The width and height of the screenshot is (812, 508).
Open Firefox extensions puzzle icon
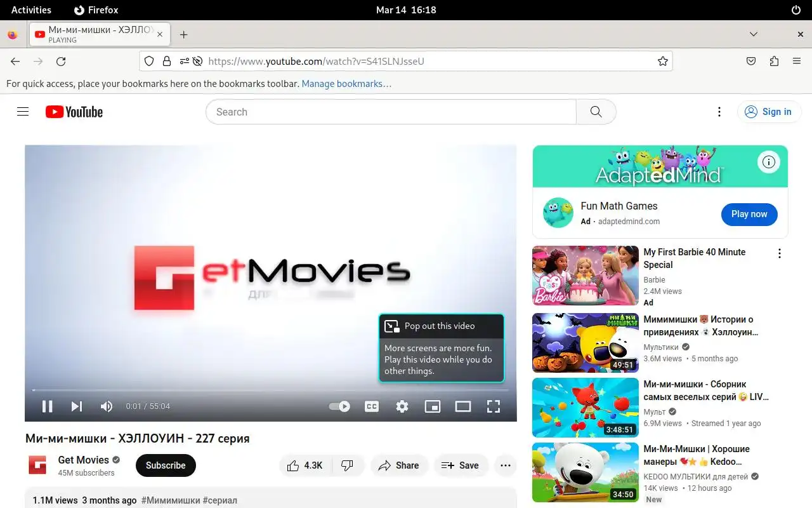(x=774, y=61)
